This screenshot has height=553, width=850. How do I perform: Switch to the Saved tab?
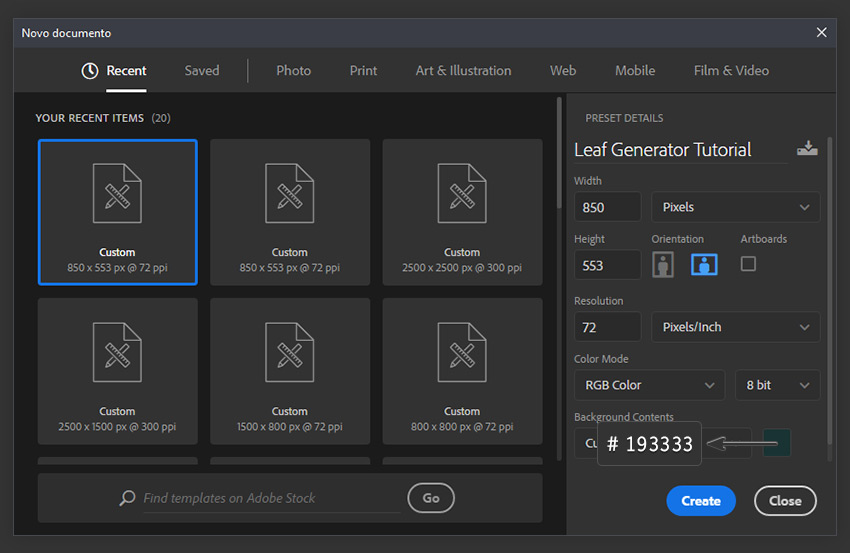pos(202,71)
